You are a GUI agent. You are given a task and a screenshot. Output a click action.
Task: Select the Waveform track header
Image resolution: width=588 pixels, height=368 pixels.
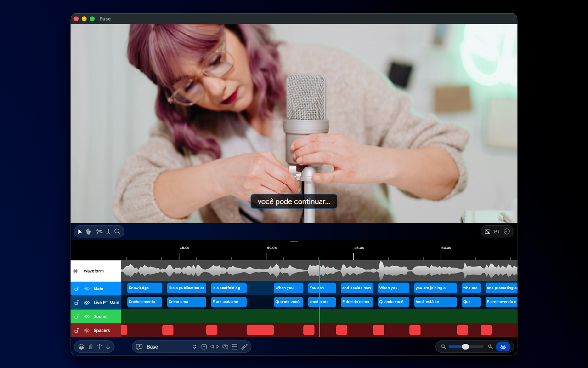coord(96,271)
